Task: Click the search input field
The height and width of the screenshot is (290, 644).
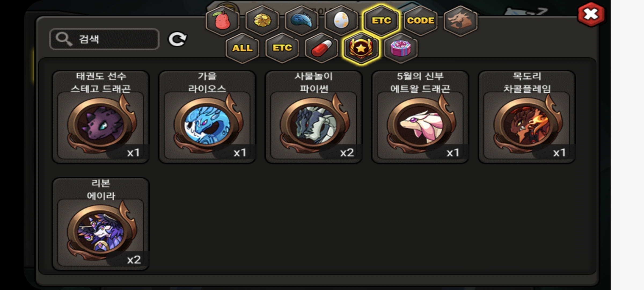Action: pos(105,39)
